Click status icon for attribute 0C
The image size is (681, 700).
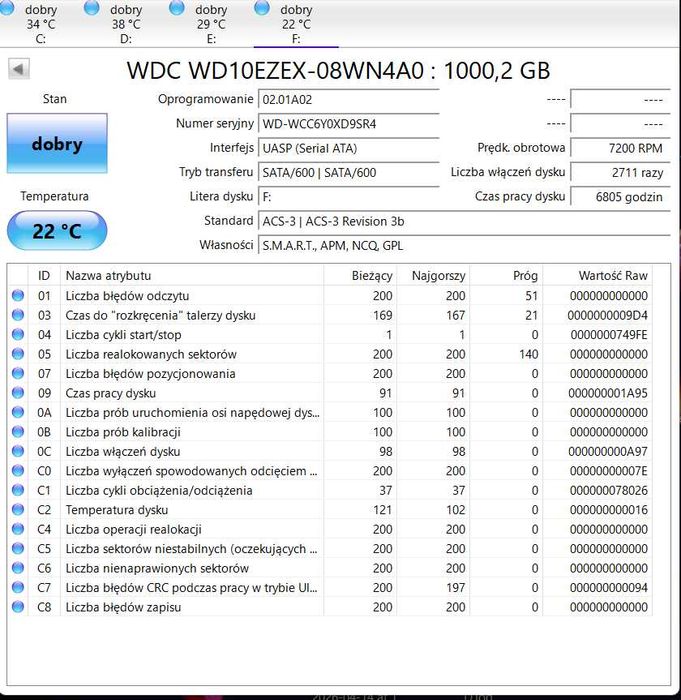pyautogui.click(x=18, y=451)
